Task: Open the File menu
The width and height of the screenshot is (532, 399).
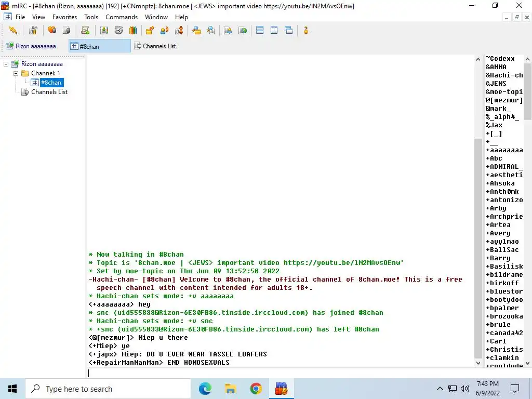Action: coord(20,17)
